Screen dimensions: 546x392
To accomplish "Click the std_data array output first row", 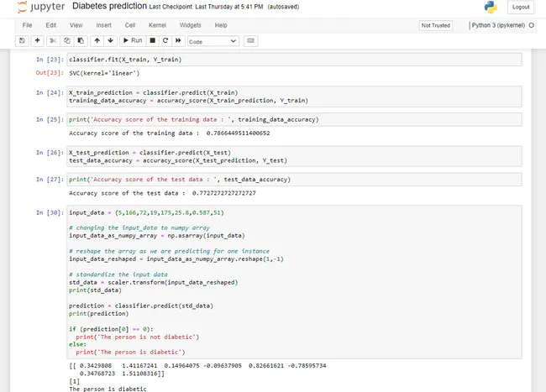I will 197,366.
